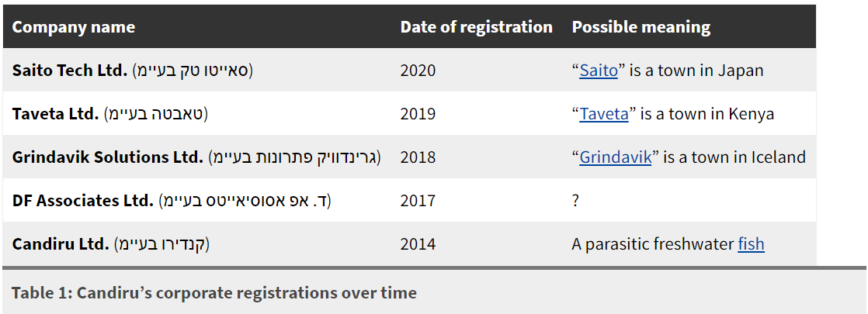Viewport: 868px width, 314px height.
Task: Select the Grindavik Solutions Ltd. company name
Action: (x=108, y=157)
